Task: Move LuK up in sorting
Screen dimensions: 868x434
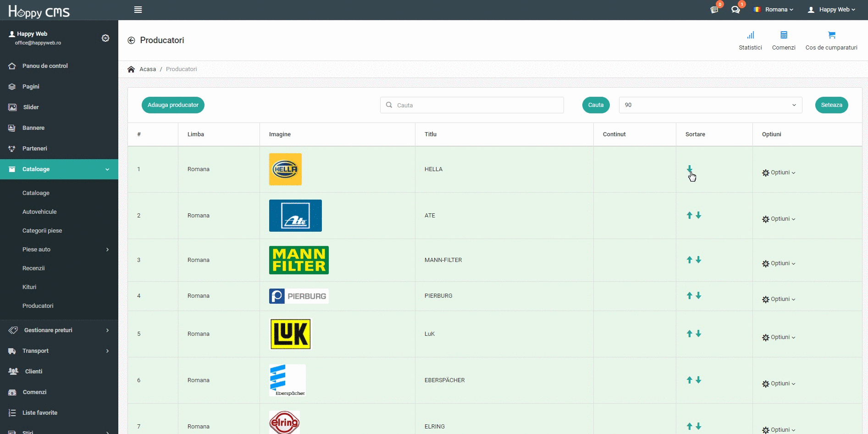Action: click(x=689, y=334)
